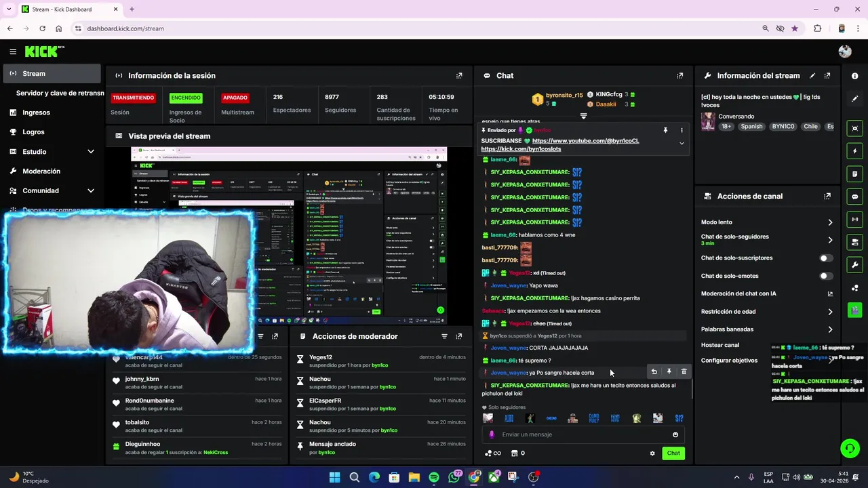Screen dimensions: 868x488
Task: Reply to the hovered Joven_wayne message
Action: click(x=654, y=371)
